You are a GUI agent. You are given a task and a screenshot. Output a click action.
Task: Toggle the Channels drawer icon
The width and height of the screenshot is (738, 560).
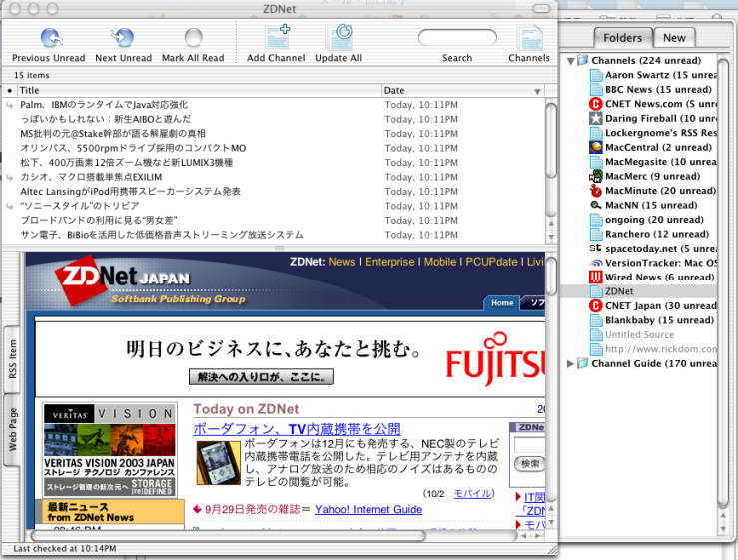click(x=528, y=39)
